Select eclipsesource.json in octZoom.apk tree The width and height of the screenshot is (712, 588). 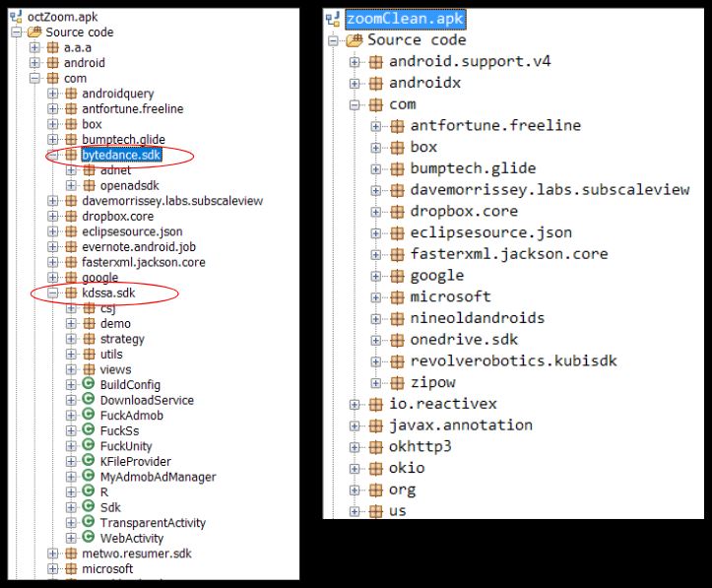coord(132,231)
